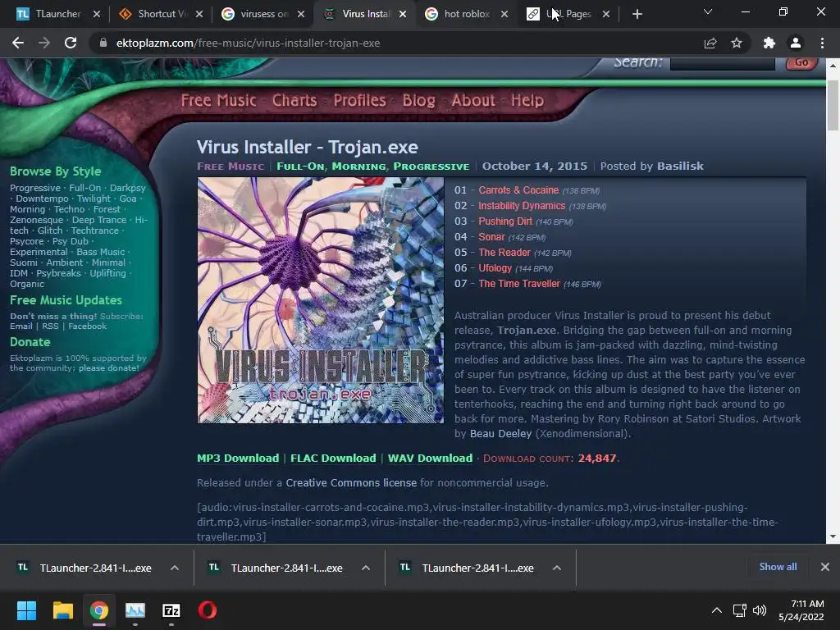Click the please donate link

(109, 368)
